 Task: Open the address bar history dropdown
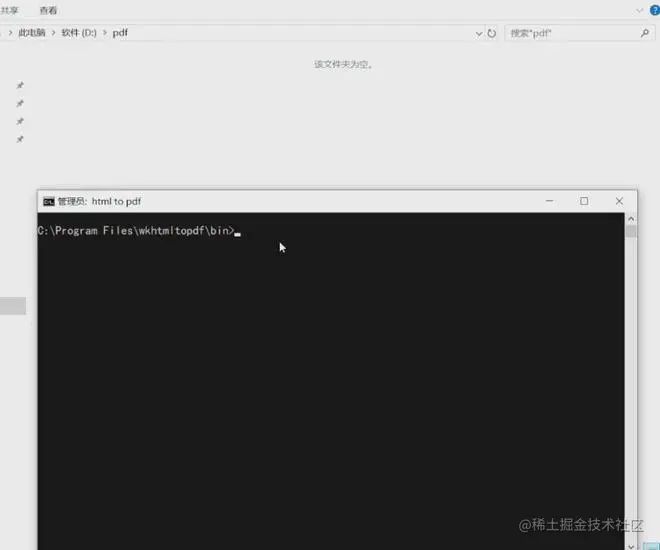click(479, 33)
